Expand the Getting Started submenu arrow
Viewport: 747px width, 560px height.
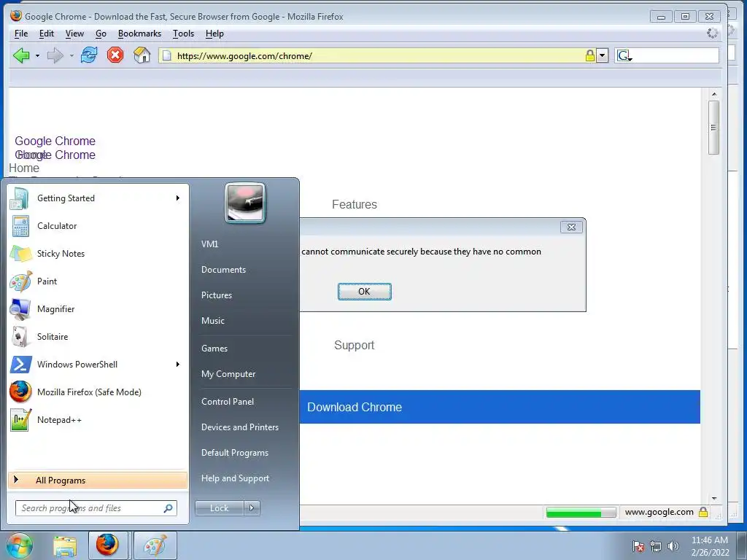pos(178,198)
